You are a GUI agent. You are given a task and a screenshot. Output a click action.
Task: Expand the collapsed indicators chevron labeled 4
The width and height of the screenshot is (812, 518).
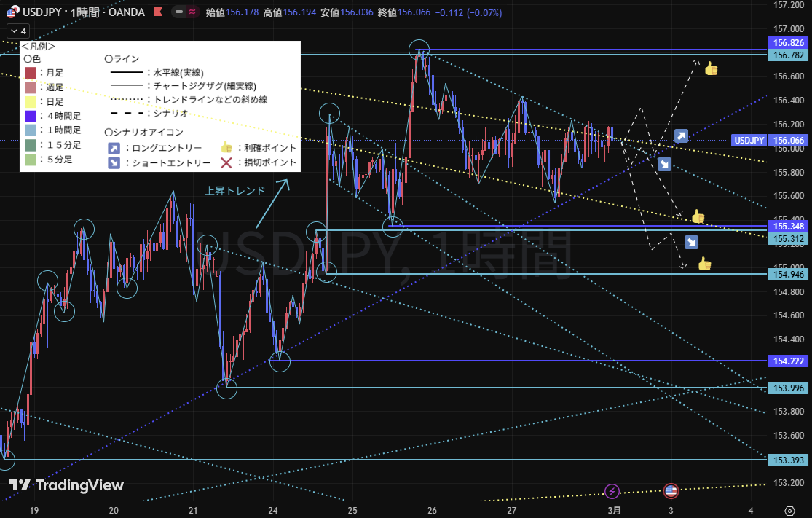[x=17, y=31]
